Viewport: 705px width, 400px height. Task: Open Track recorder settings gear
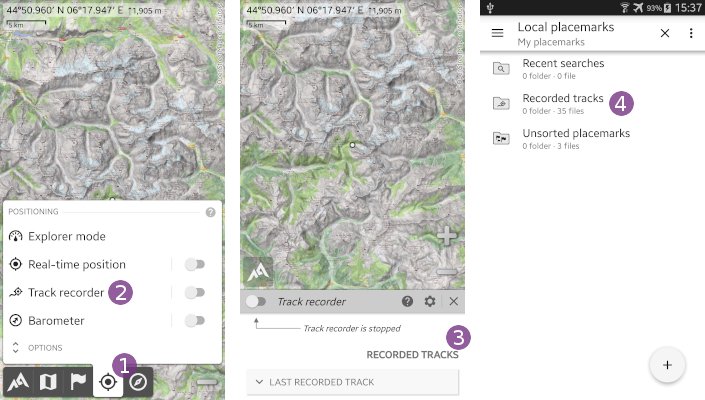click(x=430, y=301)
